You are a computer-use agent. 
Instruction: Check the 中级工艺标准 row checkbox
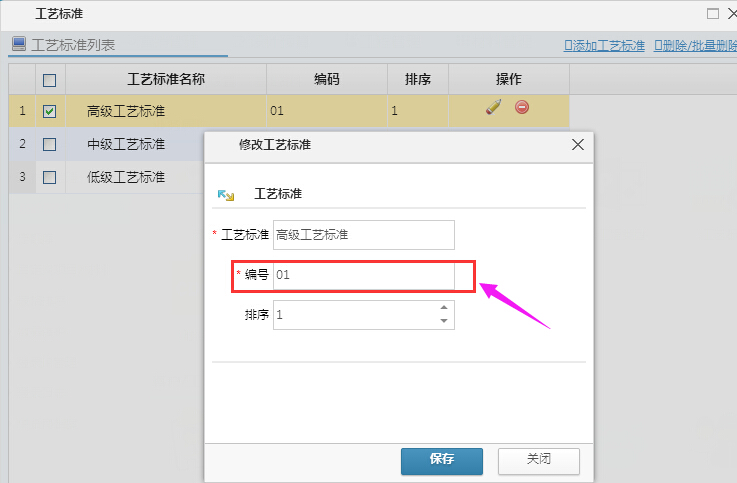click(49, 145)
